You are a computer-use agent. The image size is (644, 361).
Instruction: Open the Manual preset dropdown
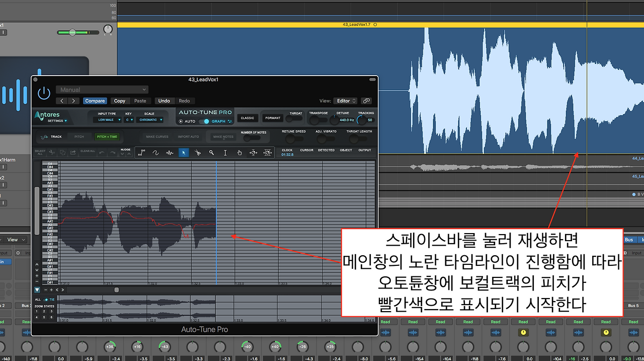tap(102, 90)
